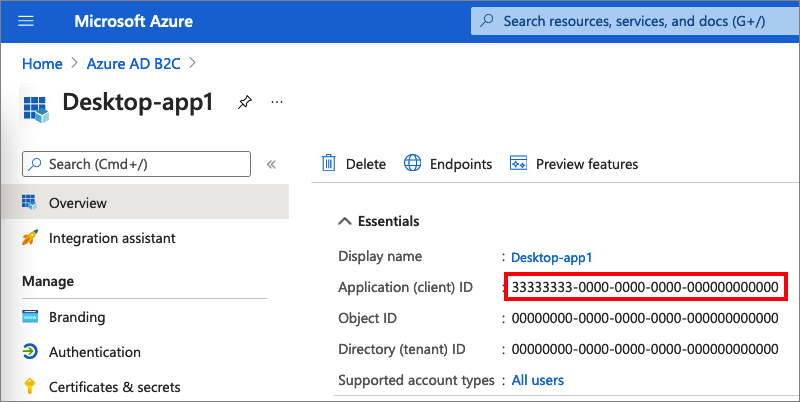
Task: Open the Authentication page
Action: coord(95,352)
